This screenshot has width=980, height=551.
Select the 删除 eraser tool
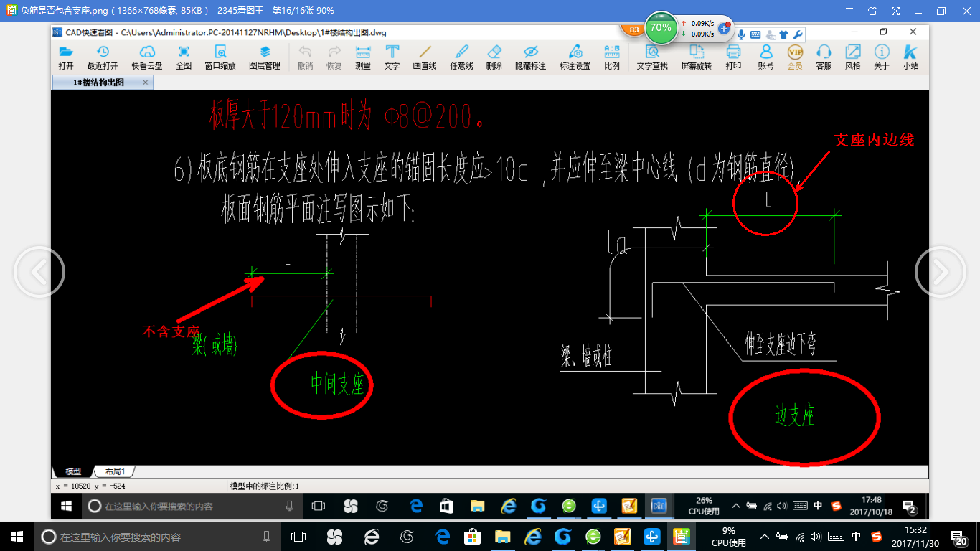click(x=494, y=57)
